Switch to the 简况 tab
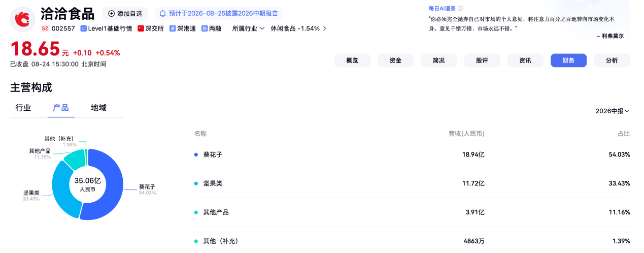 pos(438,60)
